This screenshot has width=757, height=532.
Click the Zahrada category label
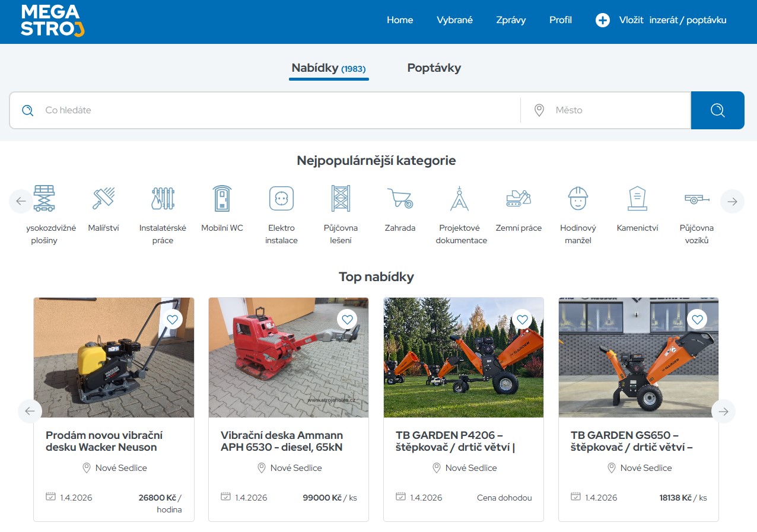(400, 228)
